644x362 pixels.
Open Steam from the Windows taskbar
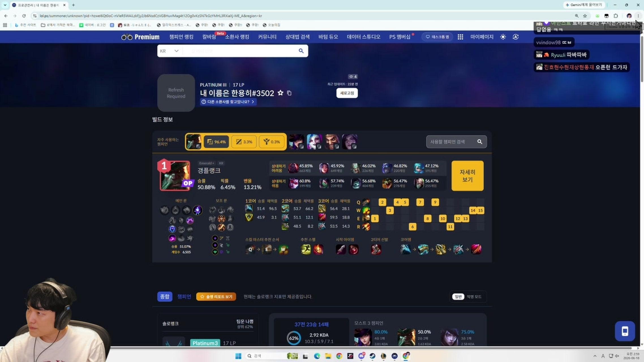coord(372,356)
